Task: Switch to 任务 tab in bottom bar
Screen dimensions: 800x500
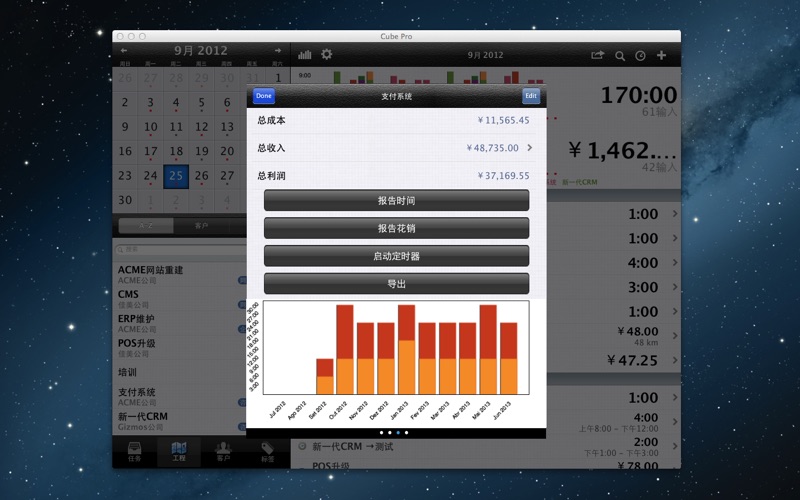Action: 135,452
